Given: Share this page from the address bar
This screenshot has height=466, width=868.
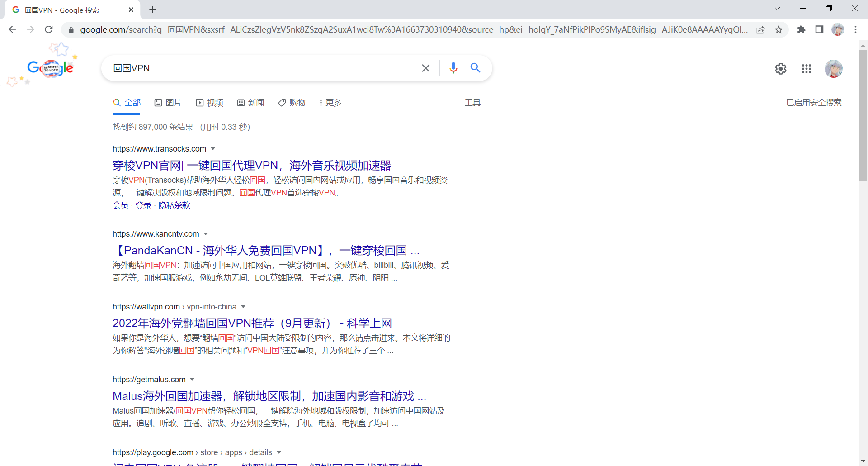Looking at the screenshot, I should 761,30.
